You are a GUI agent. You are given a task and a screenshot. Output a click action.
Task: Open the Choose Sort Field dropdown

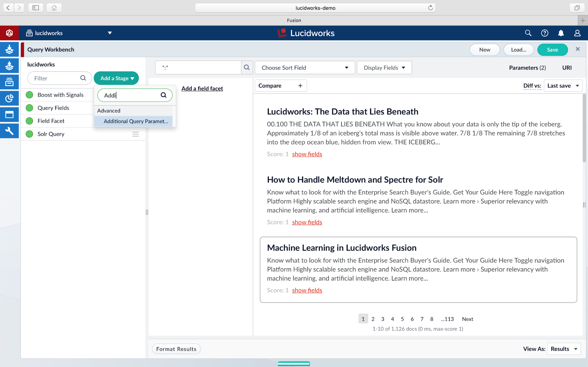tap(304, 67)
